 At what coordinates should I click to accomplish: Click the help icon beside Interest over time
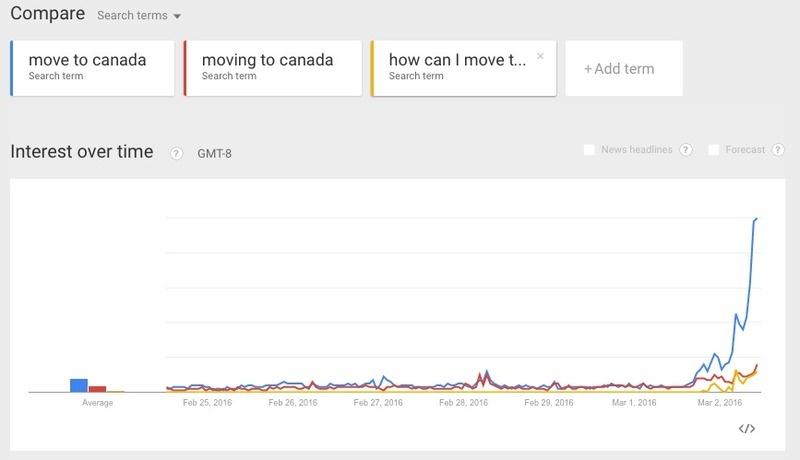tap(176, 153)
